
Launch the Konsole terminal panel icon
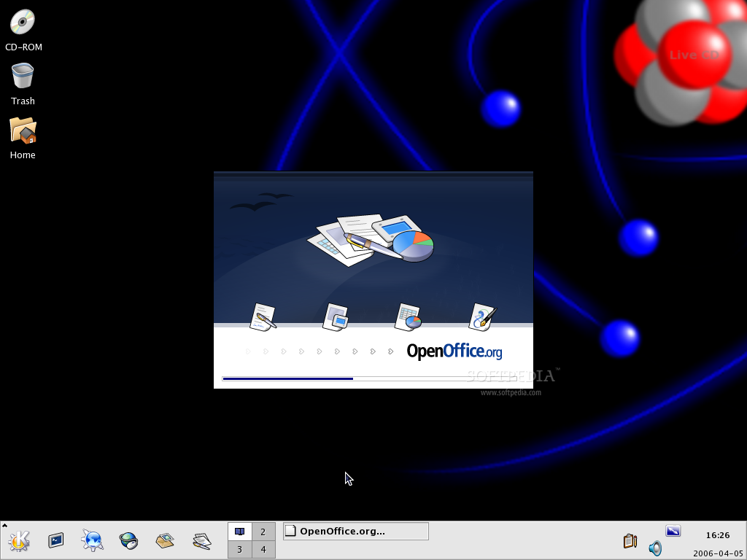55,540
